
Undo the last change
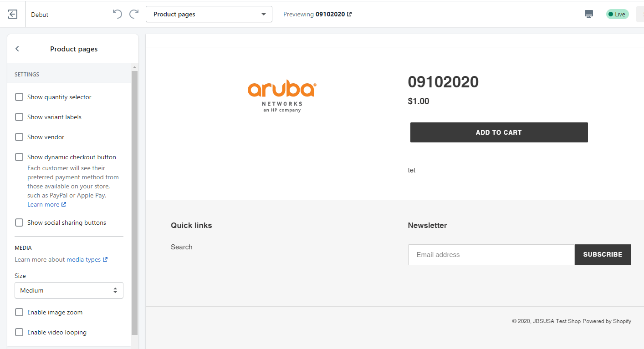[118, 14]
